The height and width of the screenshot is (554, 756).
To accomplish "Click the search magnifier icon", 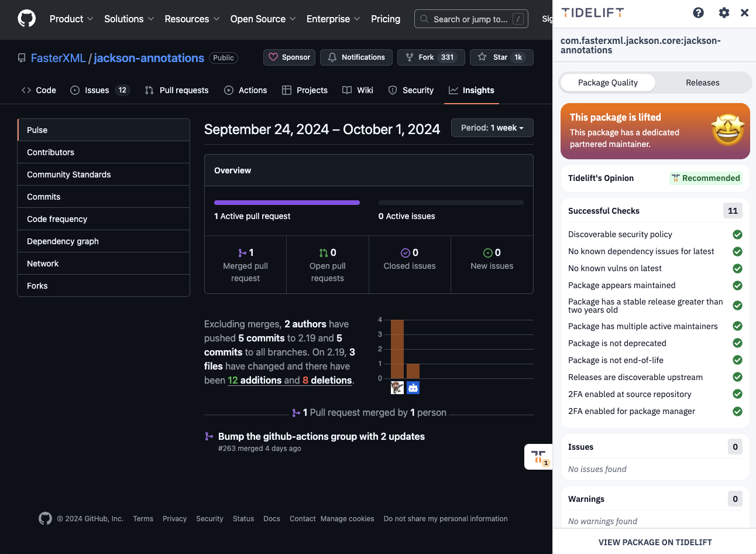I will [x=424, y=19].
